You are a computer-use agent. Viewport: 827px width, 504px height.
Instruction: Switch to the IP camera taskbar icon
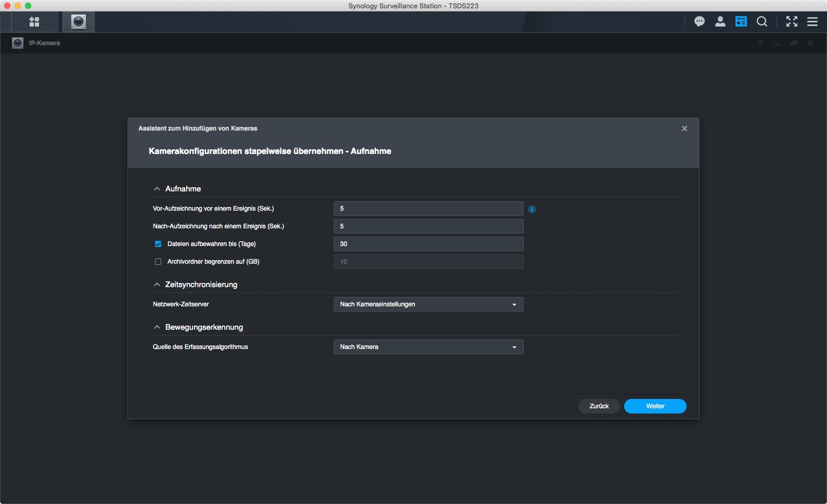79,22
